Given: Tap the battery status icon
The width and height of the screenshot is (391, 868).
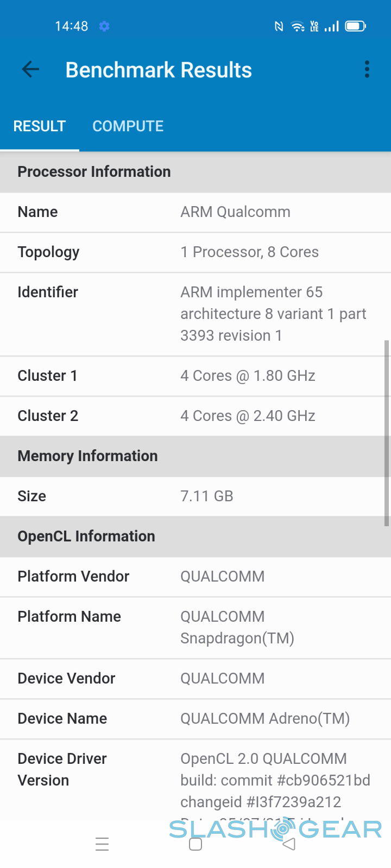Looking at the screenshot, I should click(356, 26).
